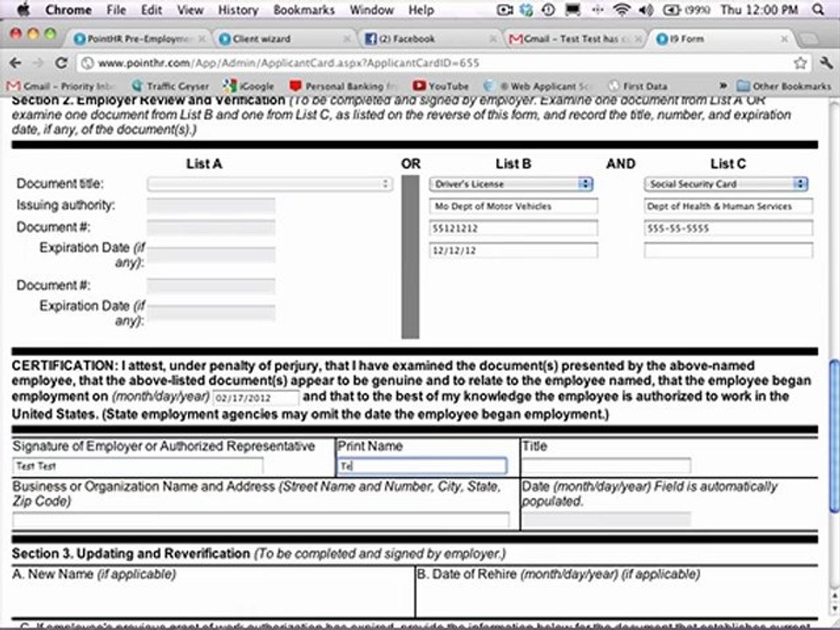Click the volume icon in menu bar
This screenshot has width=840, height=630.
tap(646, 10)
